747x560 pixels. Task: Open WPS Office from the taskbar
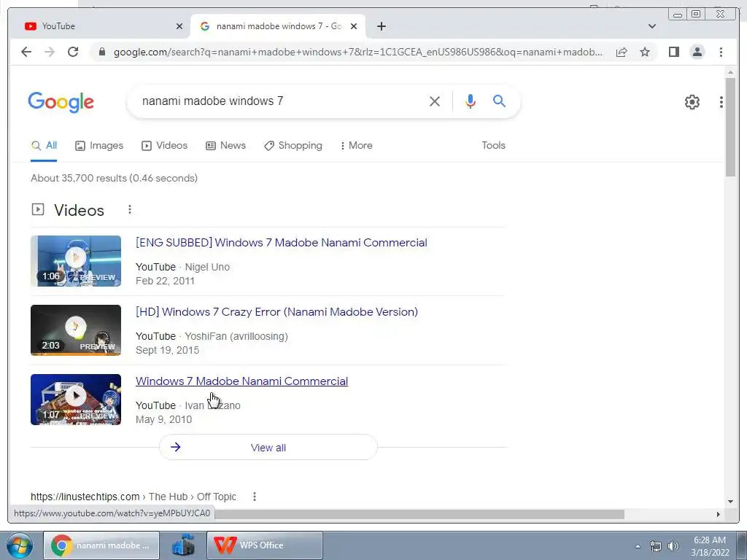264,545
